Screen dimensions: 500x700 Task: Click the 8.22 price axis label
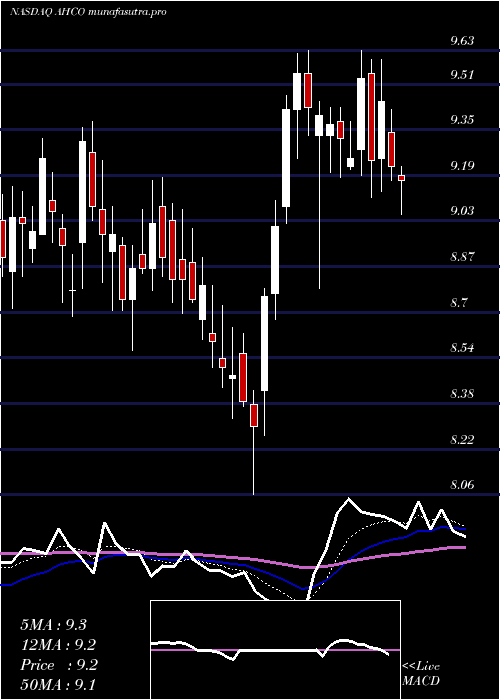click(x=462, y=440)
